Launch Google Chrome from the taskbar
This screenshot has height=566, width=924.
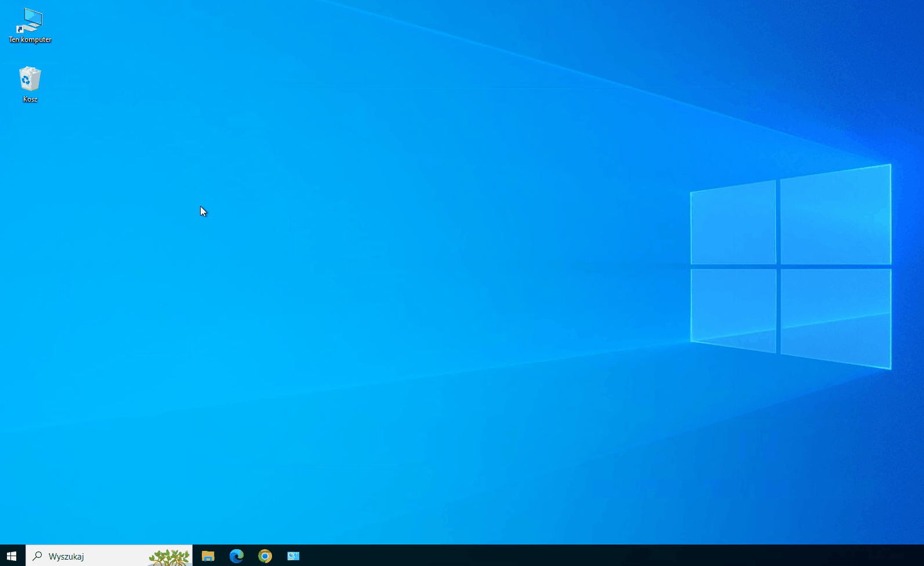[264, 556]
